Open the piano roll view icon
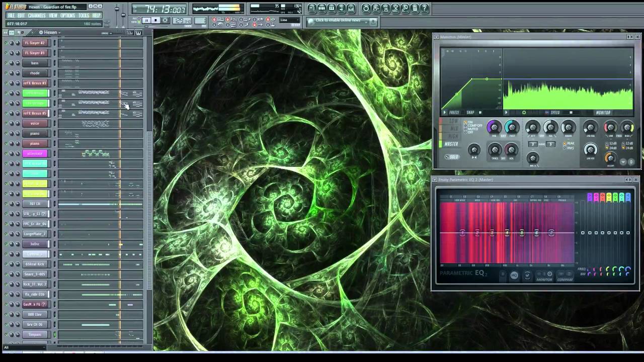Image resolution: width=644 pixels, height=362 pixels. 332,8
